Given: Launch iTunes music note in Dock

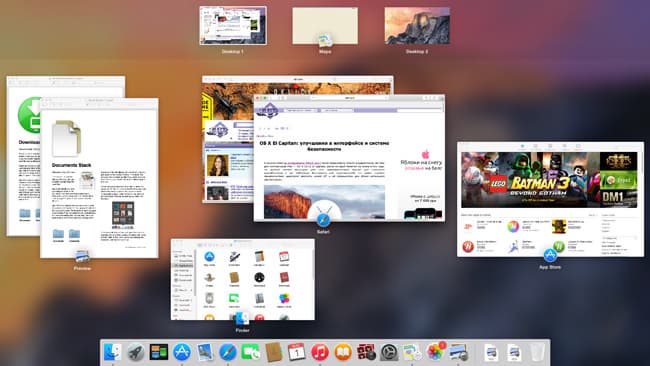Looking at the screenshot, I should (x=320, y=352).
